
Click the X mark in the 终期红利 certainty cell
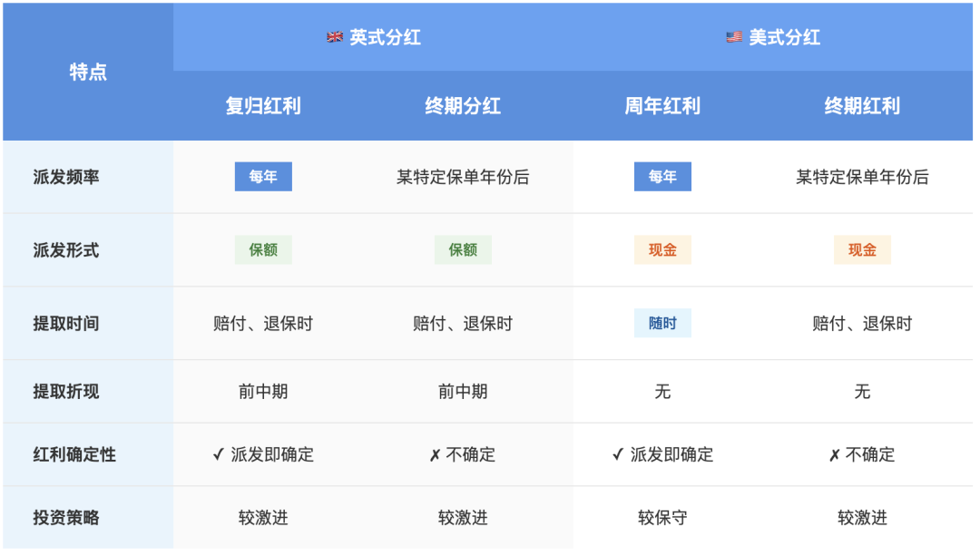tap(834, 455)
